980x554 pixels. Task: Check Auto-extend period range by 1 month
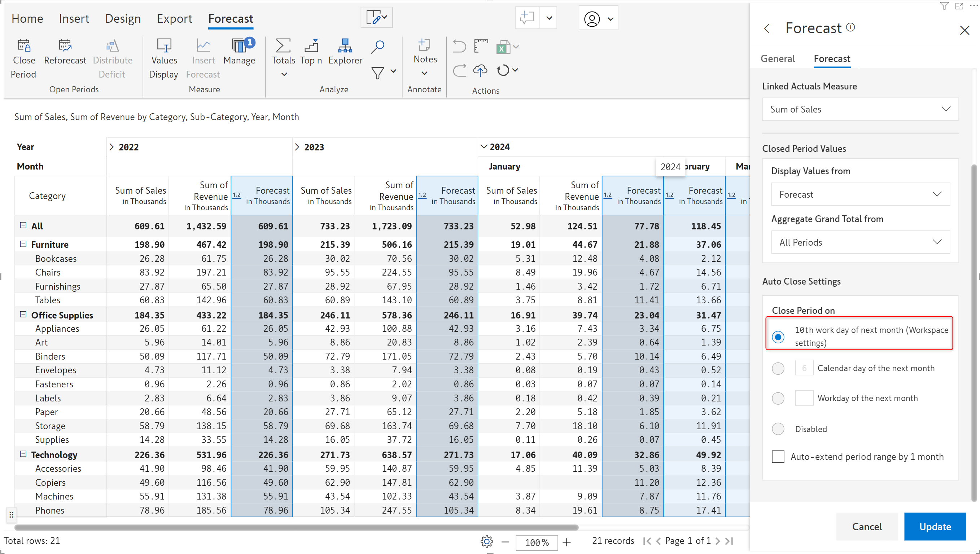(778, 457)
